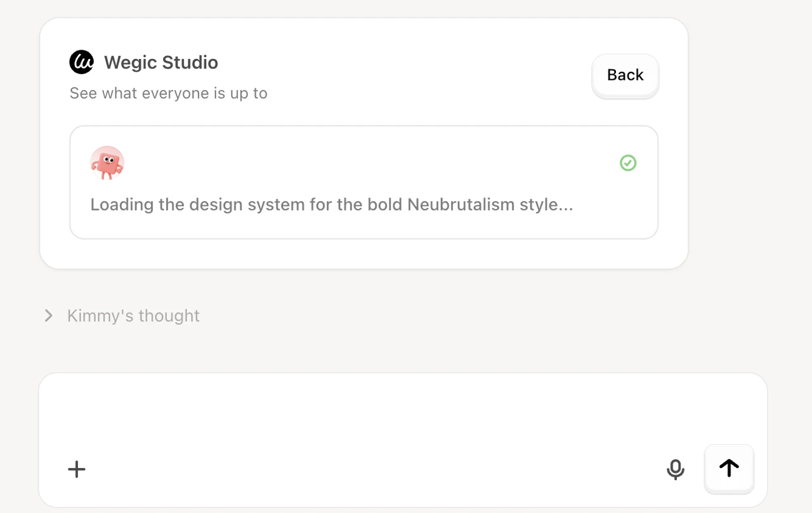Expand Kimmy's thought using the chevron
Image resolution: width=812 pixels, height=513 pixels.
pyautogui.click(x=48, y=316)
